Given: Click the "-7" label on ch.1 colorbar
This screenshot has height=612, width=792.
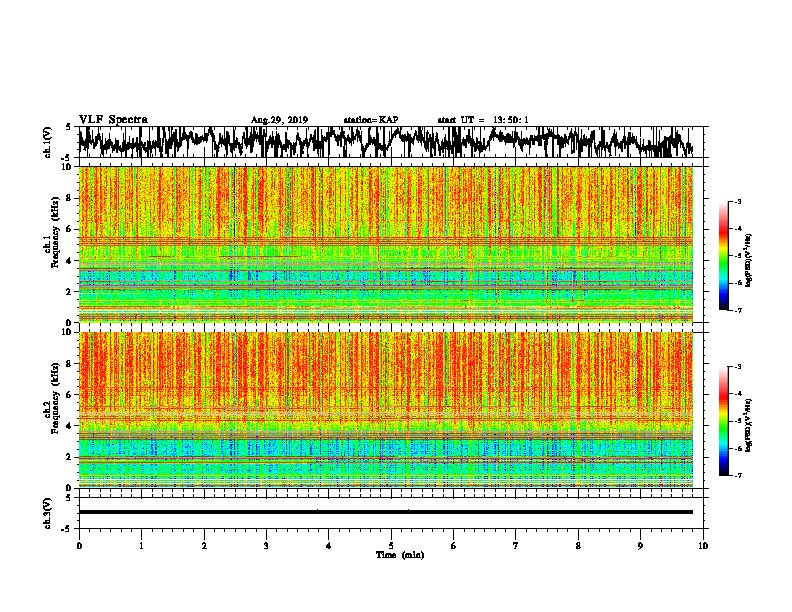Looking at the screenshot, I should tap(737, 310).
